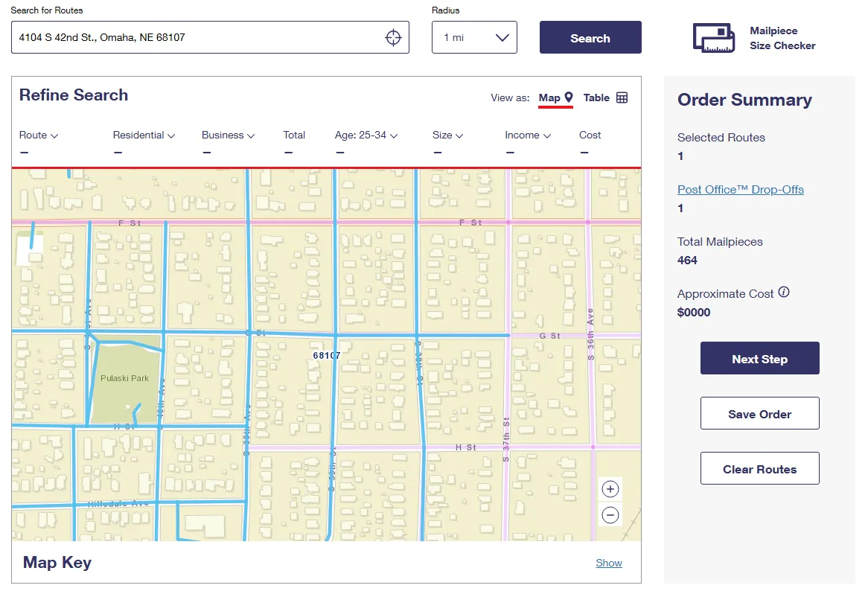Viewport: 868px width, 594px height.
Task: Zoom in on the map
Action: coord(610,489)
